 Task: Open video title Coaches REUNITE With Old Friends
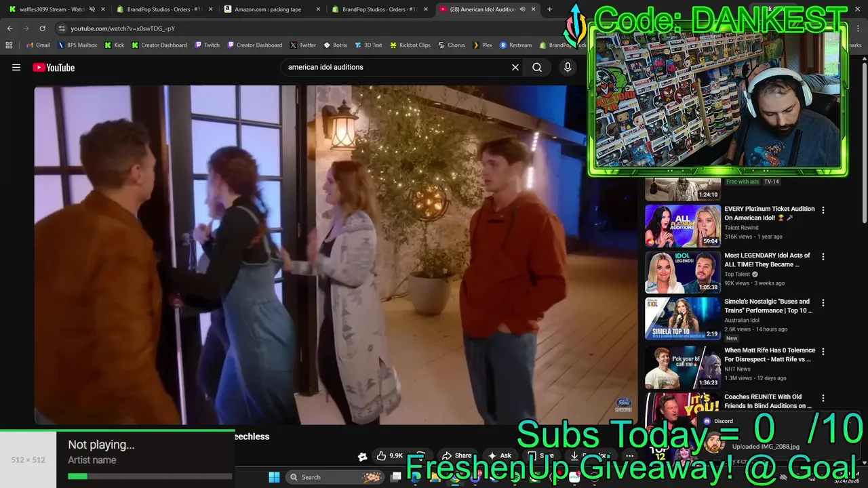click(768, 401)
